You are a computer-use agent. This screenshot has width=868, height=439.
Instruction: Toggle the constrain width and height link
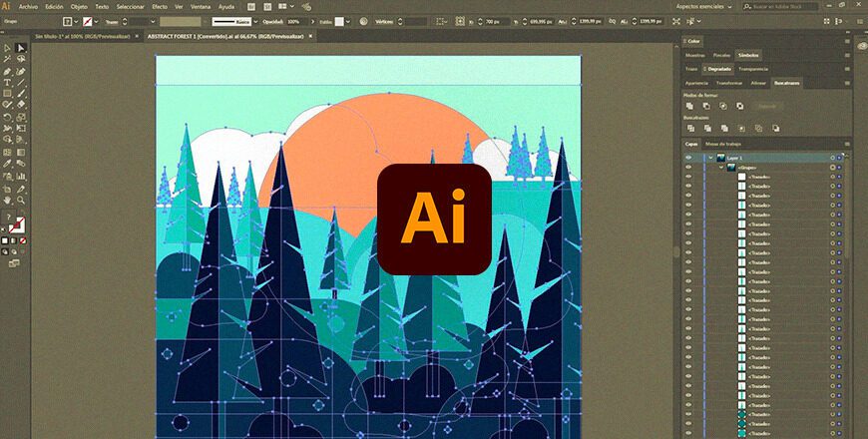coord(613,21)
